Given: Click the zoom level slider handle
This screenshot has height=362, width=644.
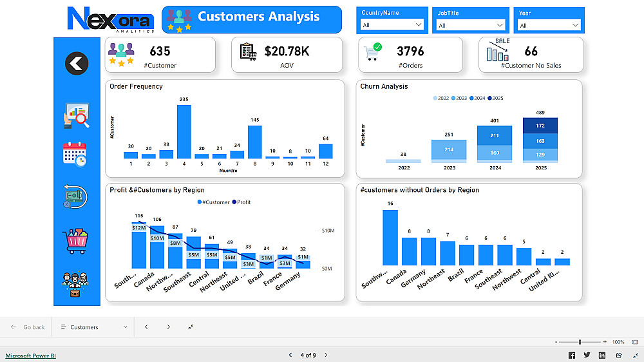Looking at the screenshot, I should pyautogui.click(x=580, y=342).
